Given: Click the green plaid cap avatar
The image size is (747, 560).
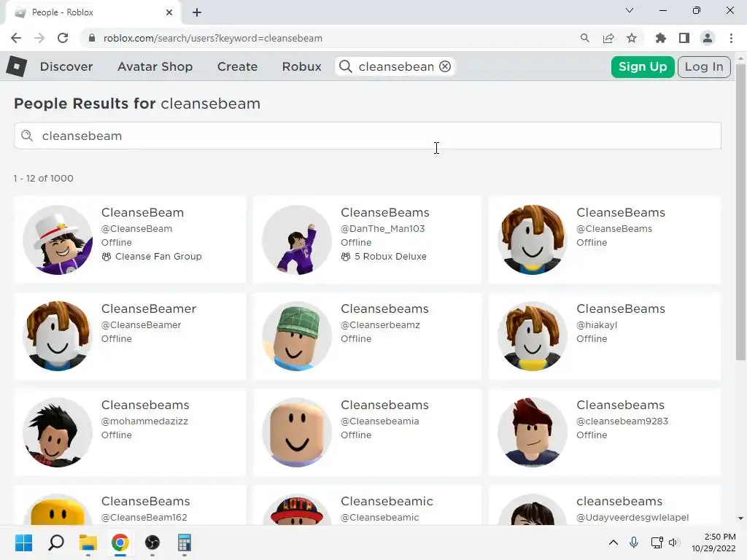Looking at the screenshot, I should 297,336.
